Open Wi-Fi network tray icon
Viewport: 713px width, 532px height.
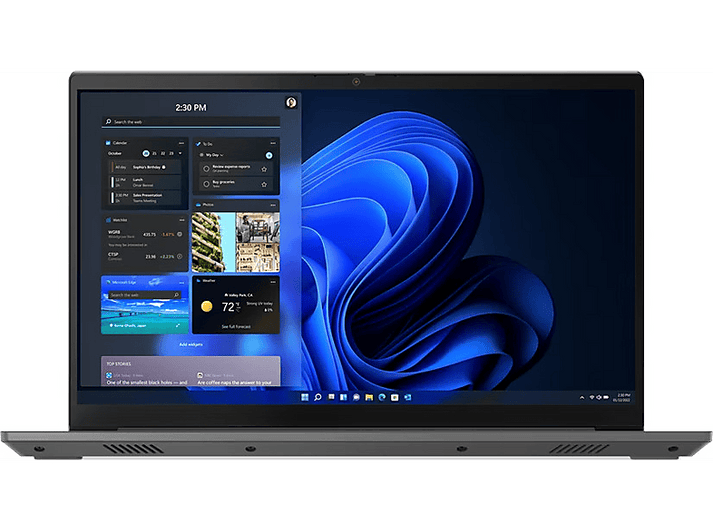592,397
